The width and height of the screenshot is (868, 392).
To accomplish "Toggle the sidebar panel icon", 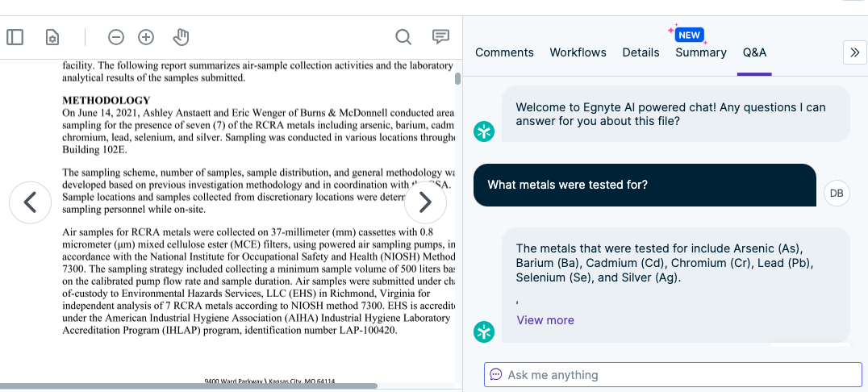I will click(15, 37).
